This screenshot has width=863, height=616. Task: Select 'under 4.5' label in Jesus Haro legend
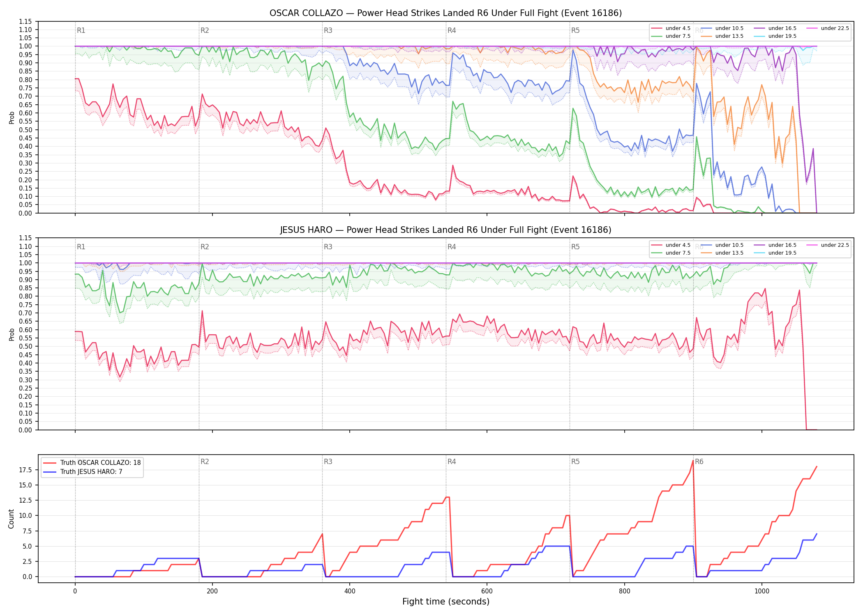[678, 245]
